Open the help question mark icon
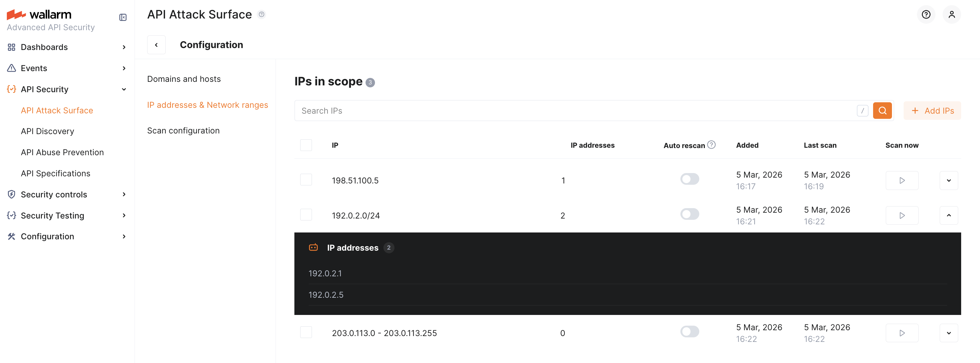This screenshot has height=363, width=980. (x=926, y=14)
